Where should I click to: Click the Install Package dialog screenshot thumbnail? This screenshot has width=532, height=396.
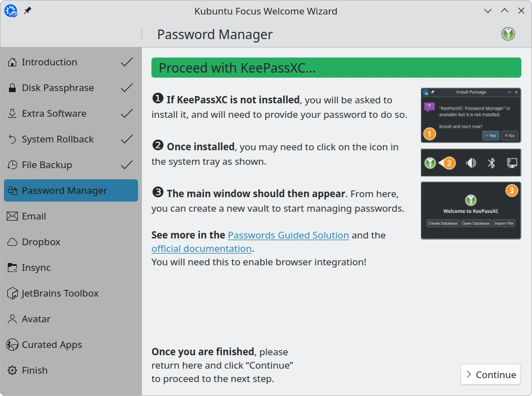(x=471, y=115)
